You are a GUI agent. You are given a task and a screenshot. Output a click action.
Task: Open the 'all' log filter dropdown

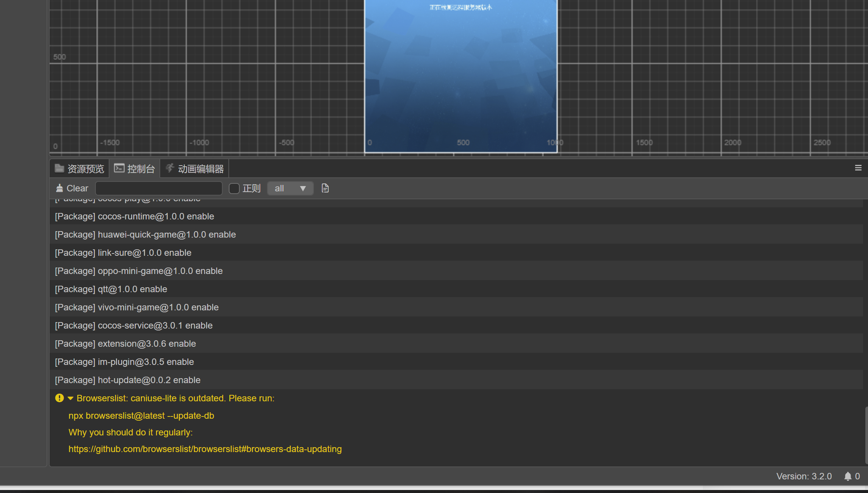(290, 188)
